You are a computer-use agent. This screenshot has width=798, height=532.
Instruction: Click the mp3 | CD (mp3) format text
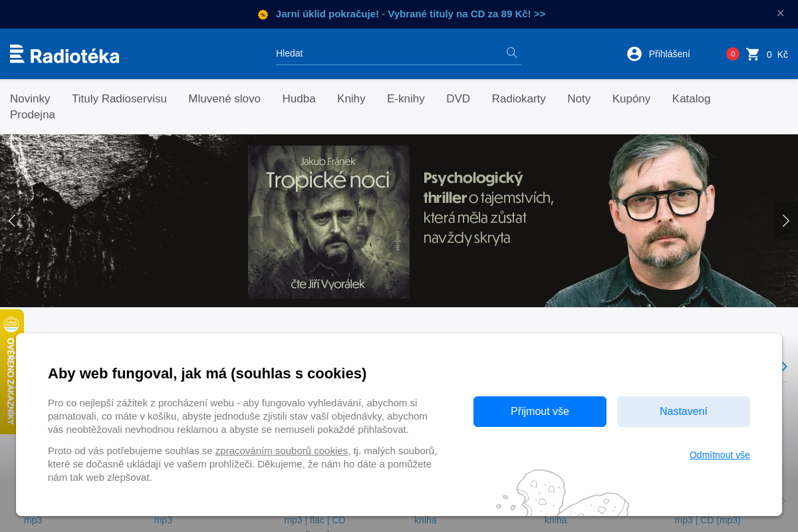[708, 520]
